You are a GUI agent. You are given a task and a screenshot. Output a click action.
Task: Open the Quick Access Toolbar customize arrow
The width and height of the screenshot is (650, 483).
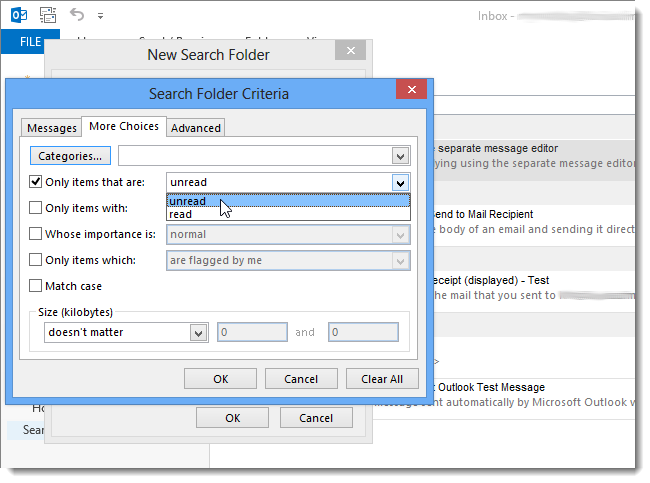pyautogui.click(x=100, y=16)
